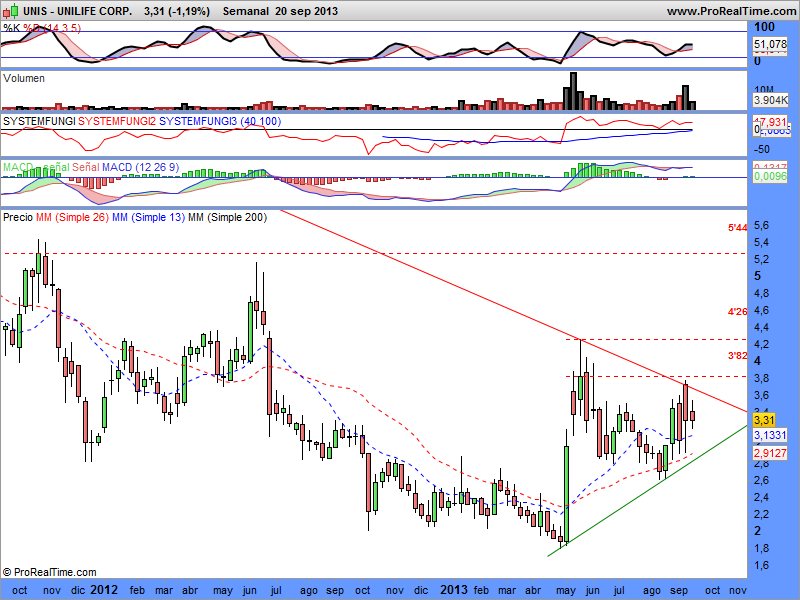Click the black MM (Simple 200) label

pyautogui.click(x=227, y=217)
